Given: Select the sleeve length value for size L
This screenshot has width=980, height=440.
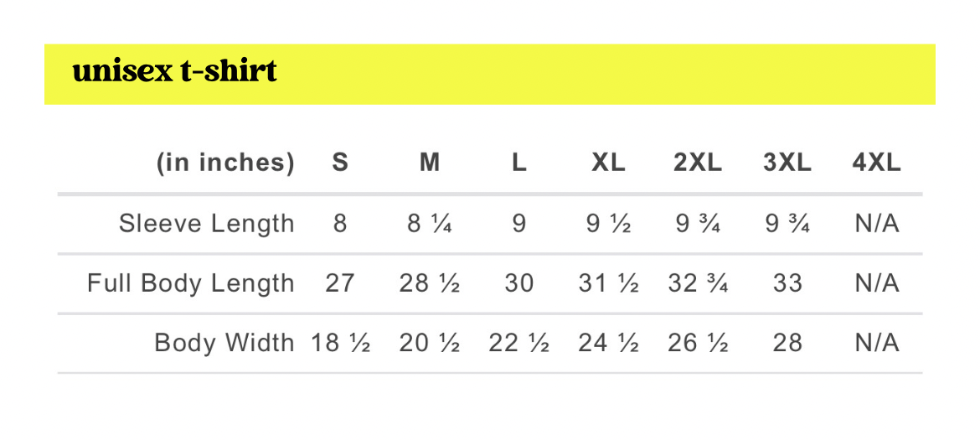Looking at the screenshot, I should click(x=519, y=224).
